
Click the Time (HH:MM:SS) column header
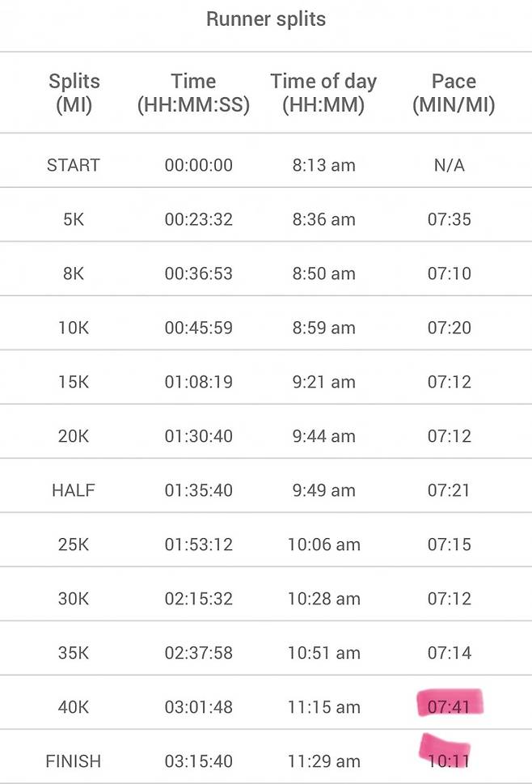(193, 93)
